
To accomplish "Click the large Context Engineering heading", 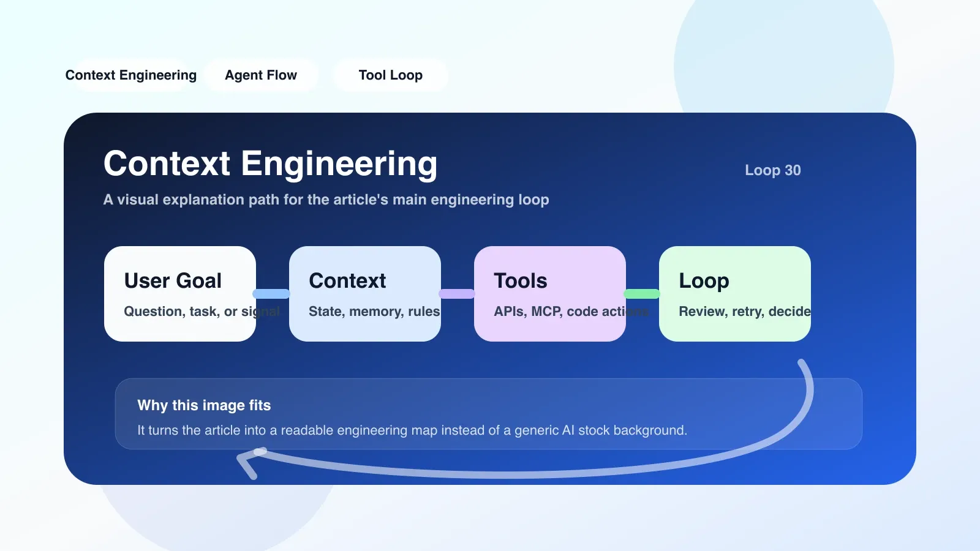I will 270,164.
